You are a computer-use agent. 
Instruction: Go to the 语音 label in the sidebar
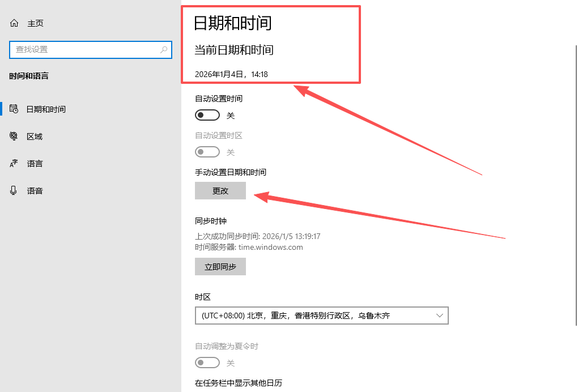[35, 191]
